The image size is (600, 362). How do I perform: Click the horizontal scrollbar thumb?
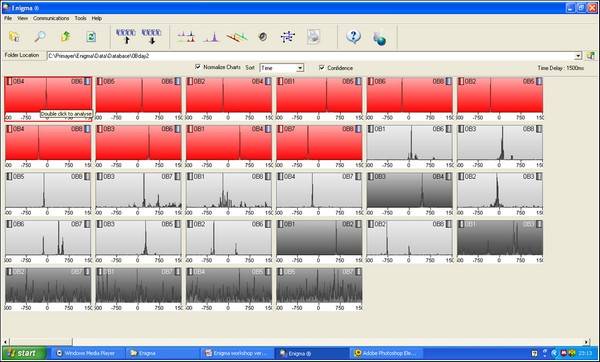[41, 341]
